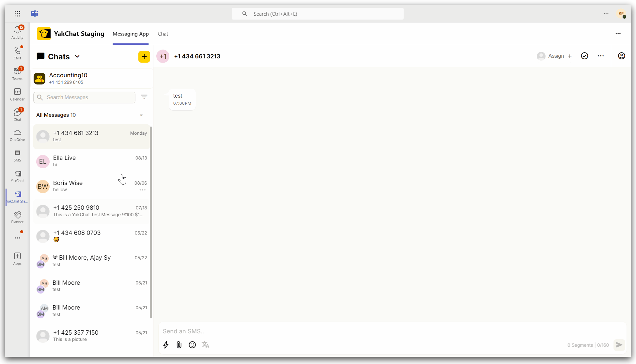The image size is (636, 364).
Task: Open Planner from the sidebar
Action: point(17,218)
